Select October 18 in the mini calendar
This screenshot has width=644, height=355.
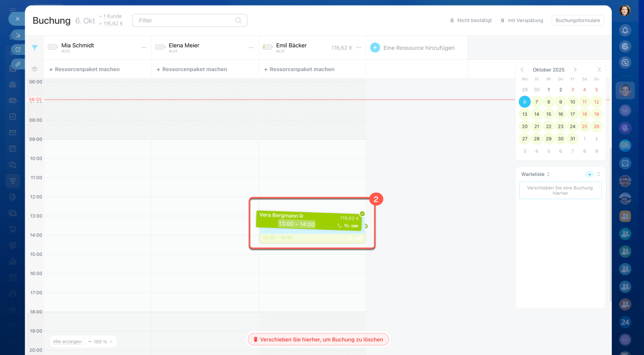point(585,114)
